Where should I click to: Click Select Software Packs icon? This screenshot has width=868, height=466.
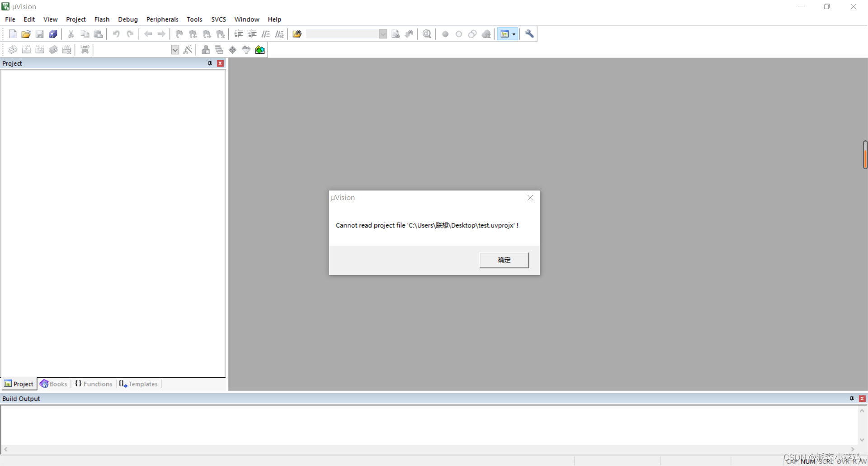pos(246,50)
